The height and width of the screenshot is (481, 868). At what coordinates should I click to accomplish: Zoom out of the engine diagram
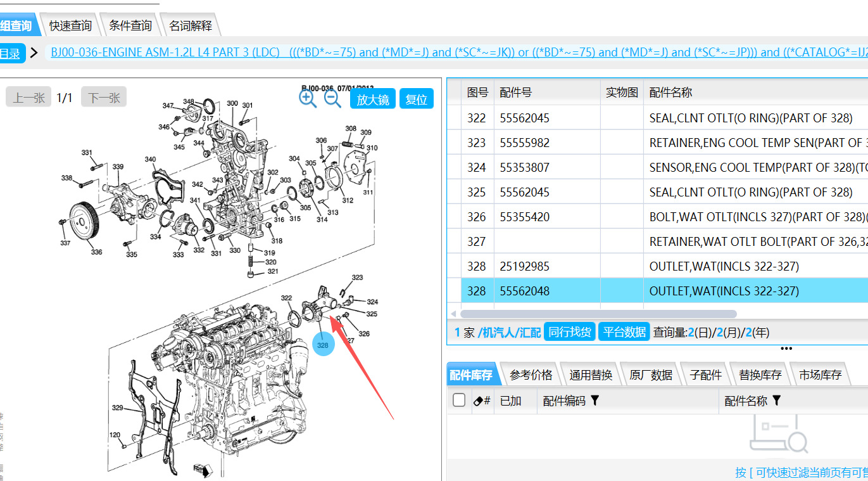(333, 98)
